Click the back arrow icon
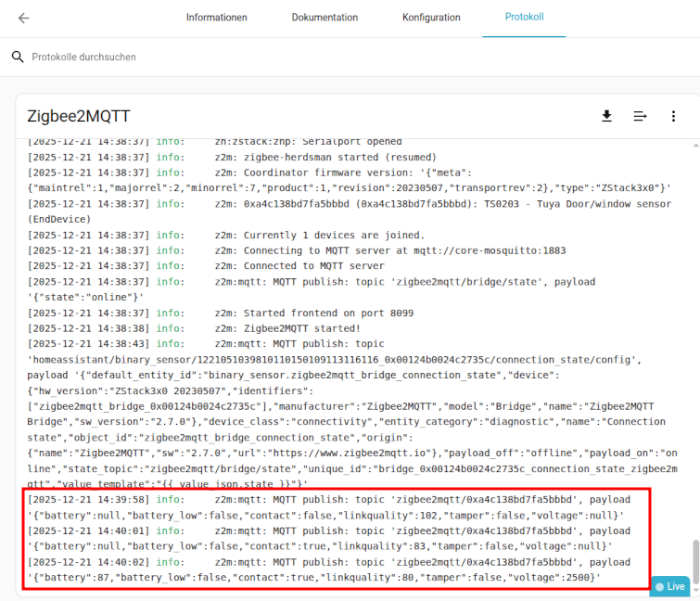The image size is (700, 601). pyautogui.click(x=24, y=18)
